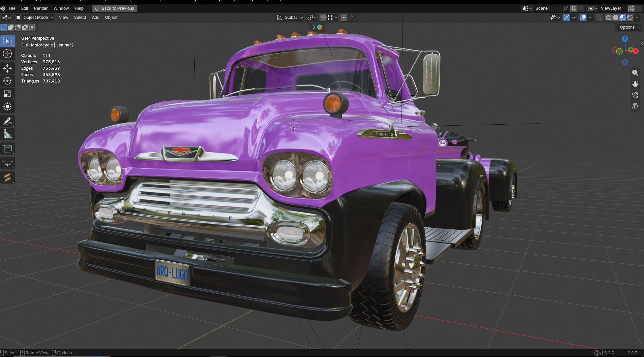Click the new scene duplicate icon
Screen dimensions: 644x357
[x=573, y=8]
